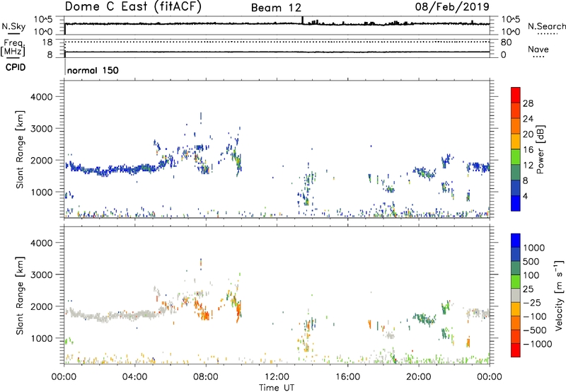Screen dimensions: 566x392
Task: Click the "Time UT" axis title
Action: click(277, 388)
